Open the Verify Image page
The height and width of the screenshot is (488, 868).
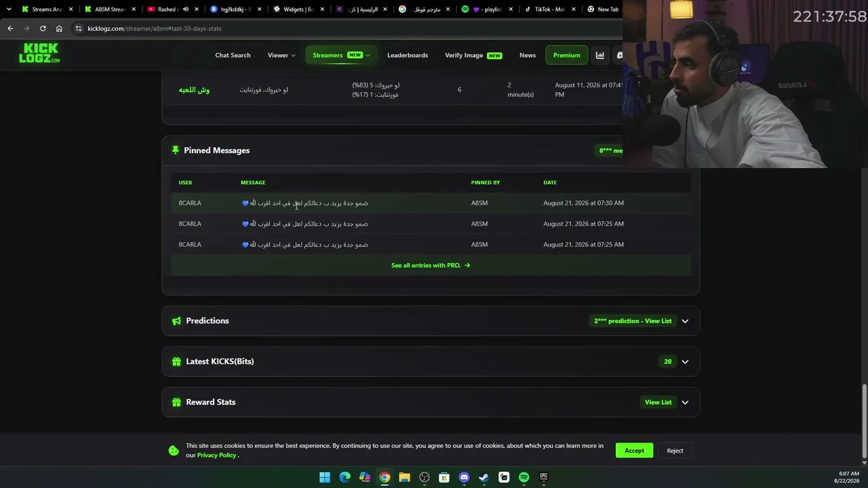click(473, 55)
